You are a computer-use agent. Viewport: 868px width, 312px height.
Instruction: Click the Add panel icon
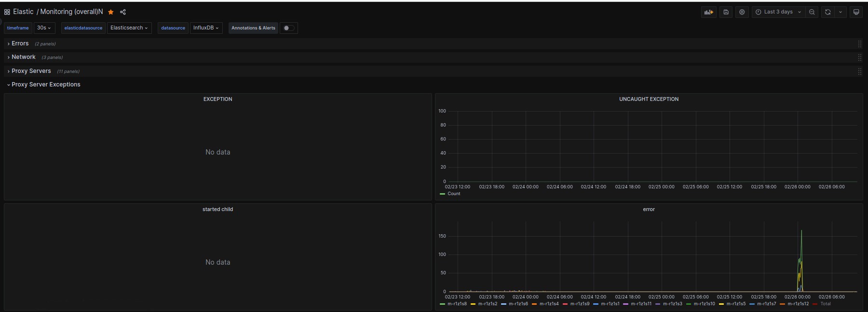click(708, 12)
